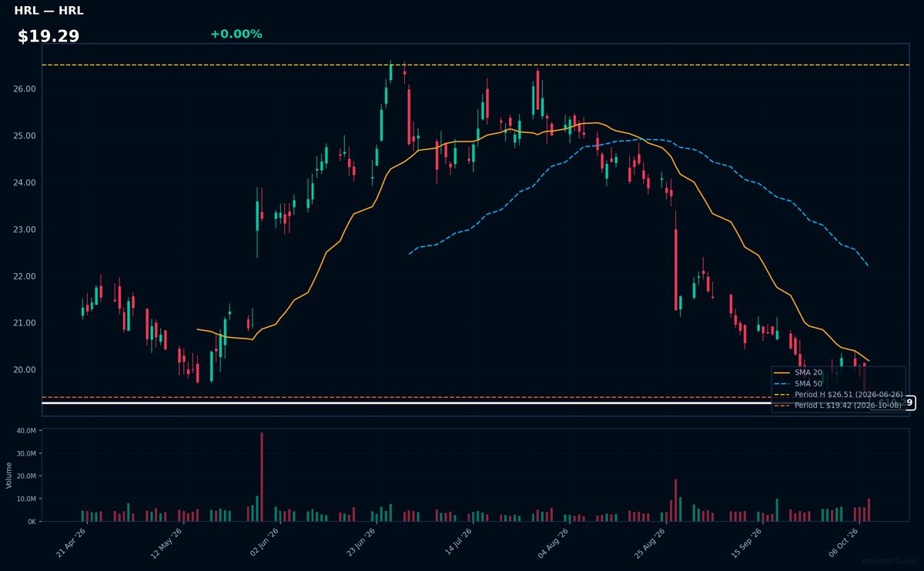This screenshot has height=571, width=924.
Task: Select the SMA 50 legend label
Action: coord(808,383)
